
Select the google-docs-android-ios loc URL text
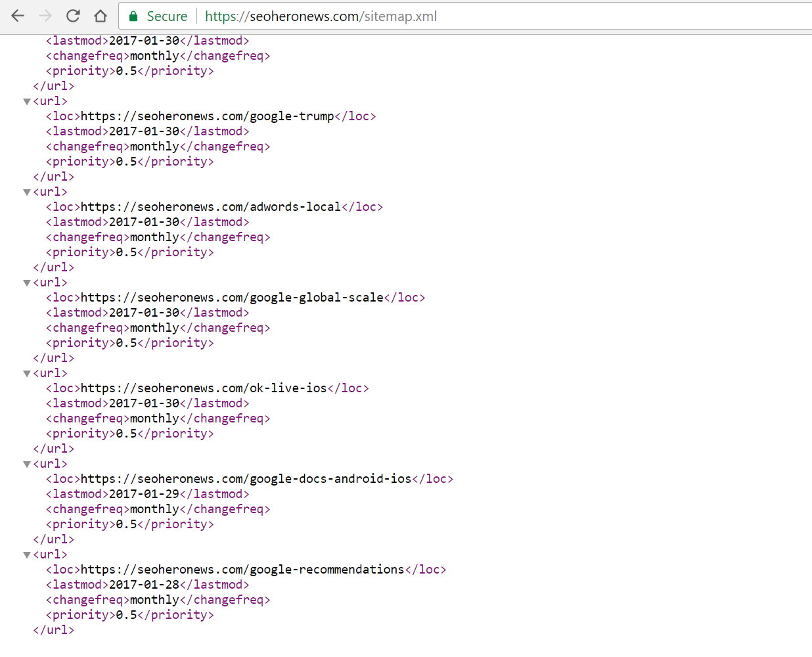pyautogui.click(x=246, y=479)
